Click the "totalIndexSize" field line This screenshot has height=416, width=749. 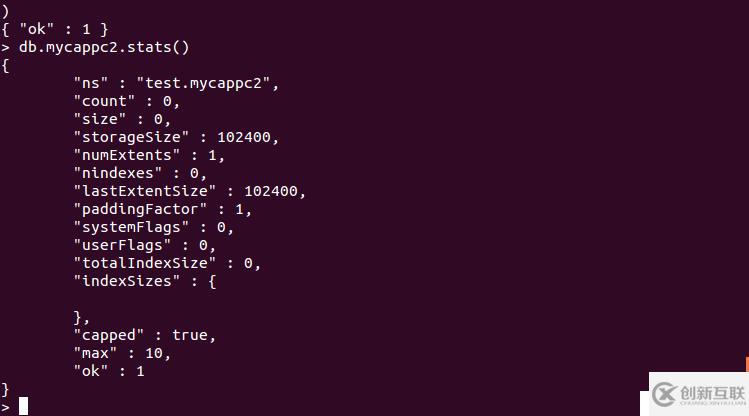coord(166,263)
